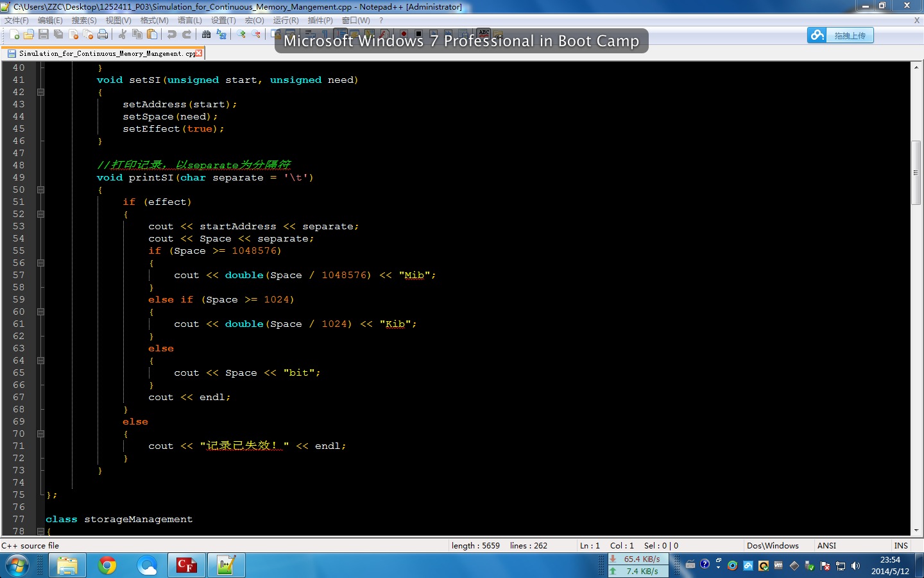The width and height of the screenshot is (924, 578).
Task: Click the Save All toolbar icon
Action: click(x=58, y=34)
